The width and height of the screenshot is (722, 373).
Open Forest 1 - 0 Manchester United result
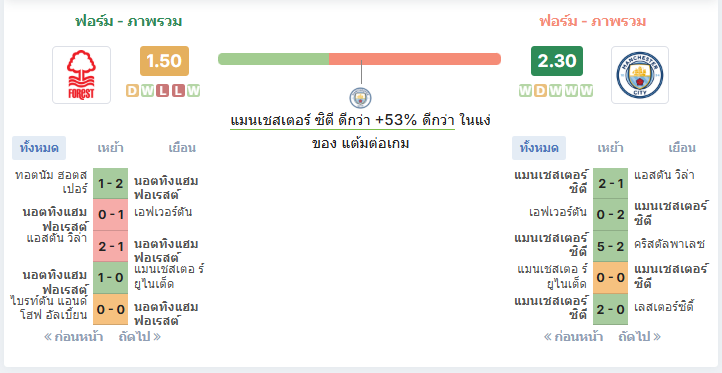tap(111, 278)
